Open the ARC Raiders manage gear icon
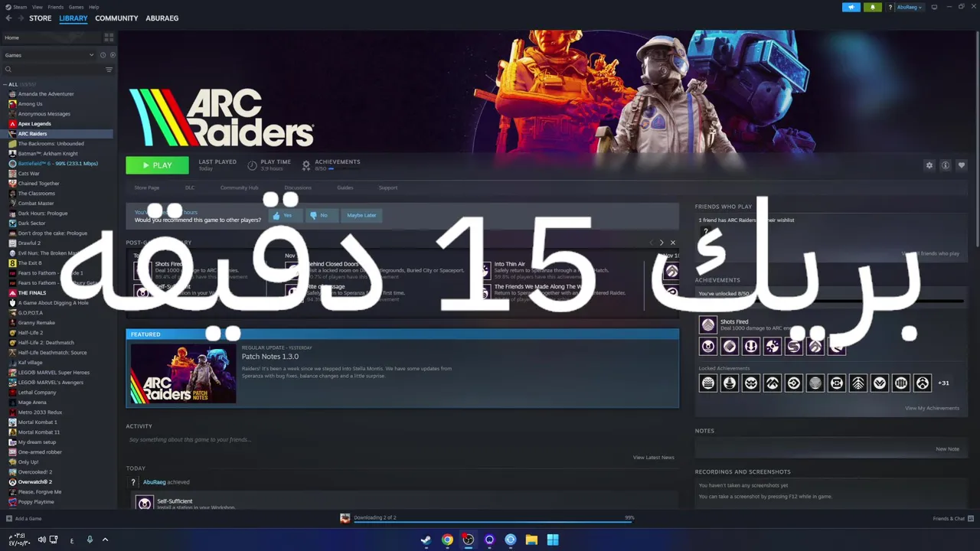The image size is (980, 551). (929, 165)
